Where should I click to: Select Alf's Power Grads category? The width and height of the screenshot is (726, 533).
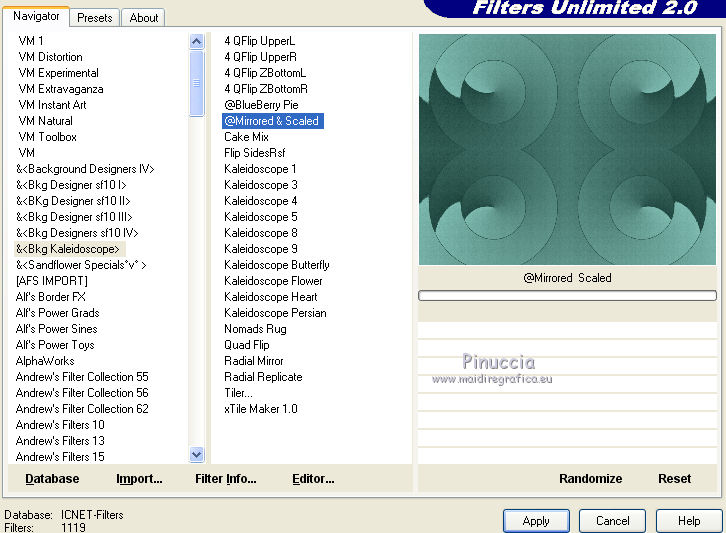click(57, 313)
